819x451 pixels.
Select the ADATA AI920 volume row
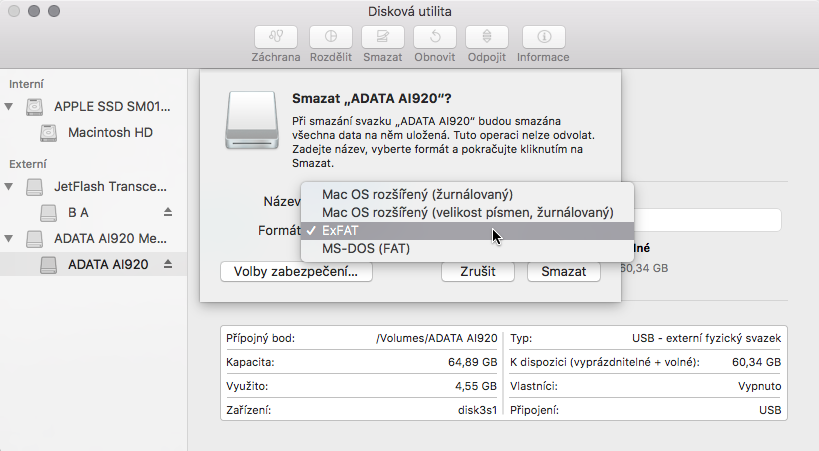pyautogui.click(x=93, y=264)
